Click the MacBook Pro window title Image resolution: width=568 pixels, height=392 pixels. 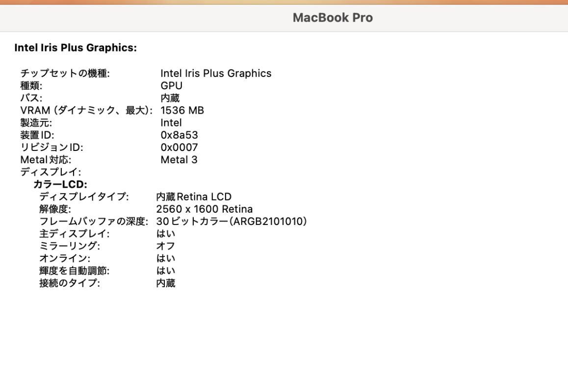point(333,17)
